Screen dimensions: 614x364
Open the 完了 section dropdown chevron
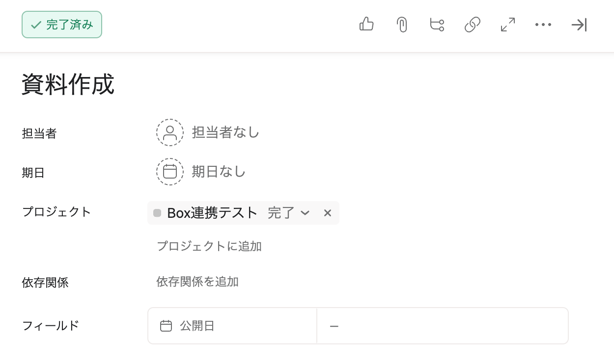305,213
